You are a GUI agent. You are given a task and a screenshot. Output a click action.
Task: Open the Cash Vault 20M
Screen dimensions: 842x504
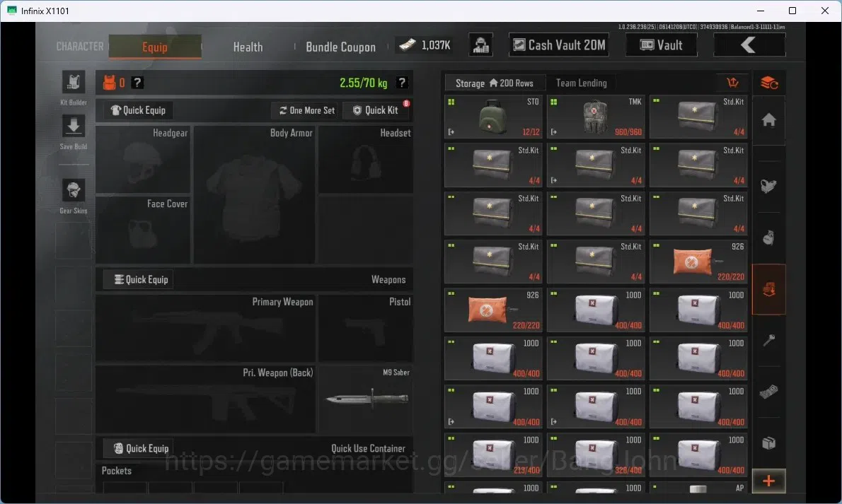558,45
